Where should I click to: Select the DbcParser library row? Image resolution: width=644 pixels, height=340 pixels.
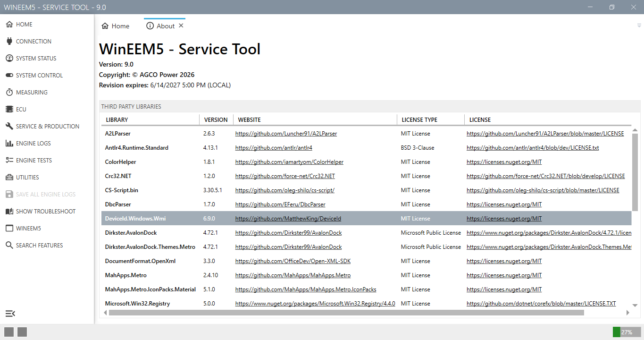(x=367, y=204)
